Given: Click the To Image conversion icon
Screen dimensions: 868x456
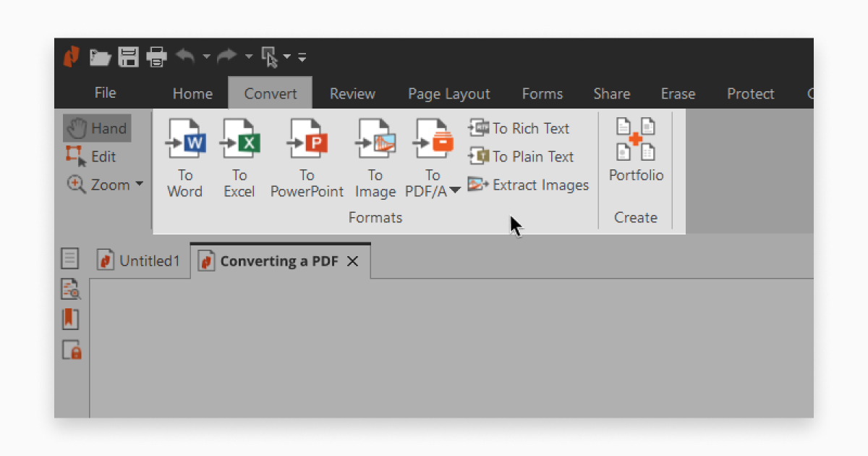Looking at the screenshot, I should (x=375, y=156).
